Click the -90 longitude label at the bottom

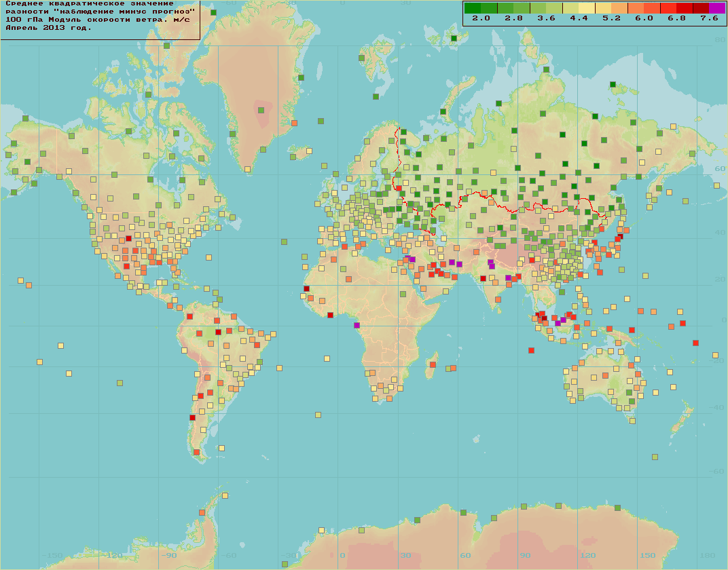pyautogui.click(x=169, y=555)
